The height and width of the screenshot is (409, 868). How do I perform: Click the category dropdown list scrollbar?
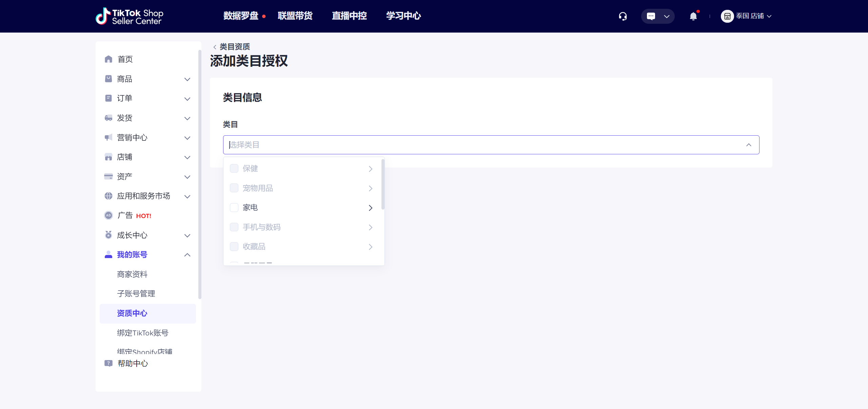click(x=383, y=185)
